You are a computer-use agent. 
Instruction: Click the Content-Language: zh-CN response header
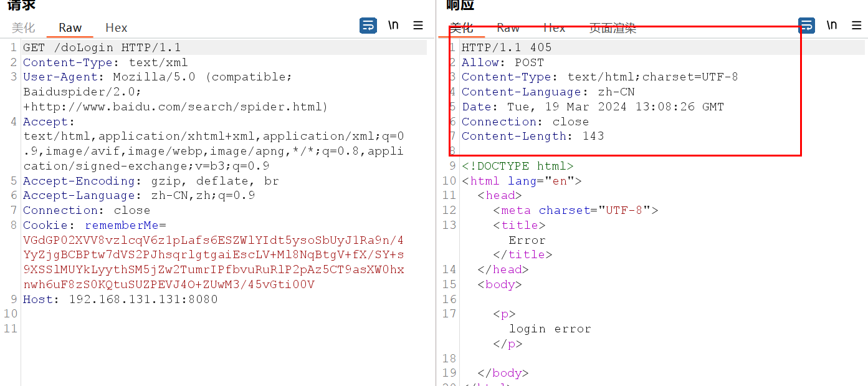point(548,92)
